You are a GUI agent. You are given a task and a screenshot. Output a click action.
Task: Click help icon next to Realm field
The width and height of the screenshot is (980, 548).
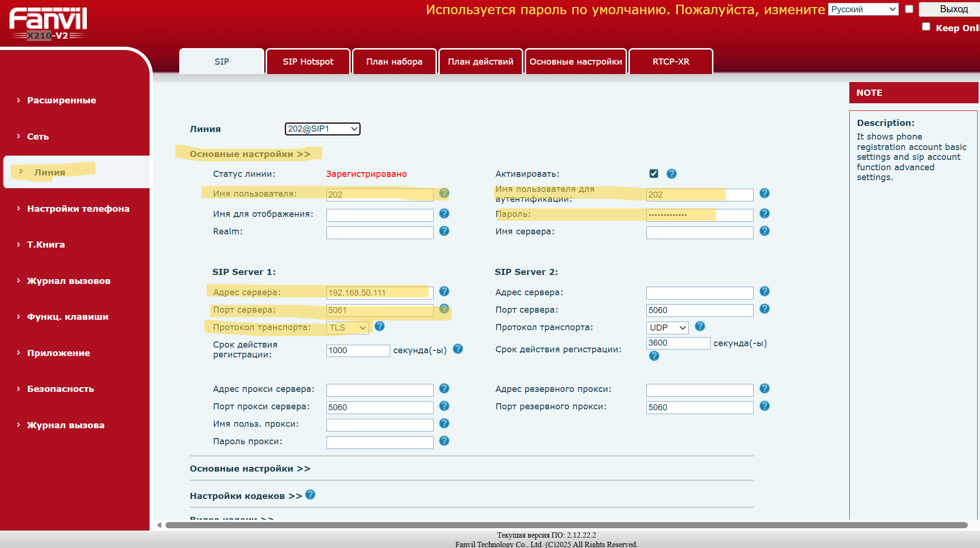pyautogui.click(x=444, y=231)
